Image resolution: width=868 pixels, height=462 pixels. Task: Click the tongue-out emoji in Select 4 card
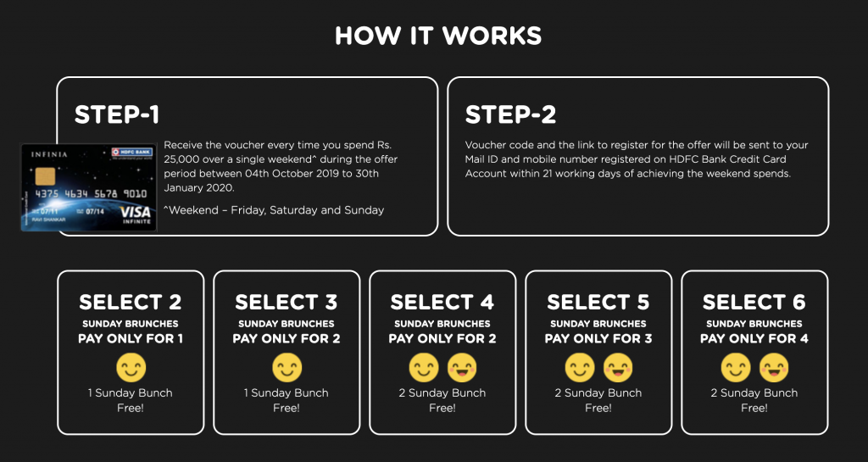462,368
